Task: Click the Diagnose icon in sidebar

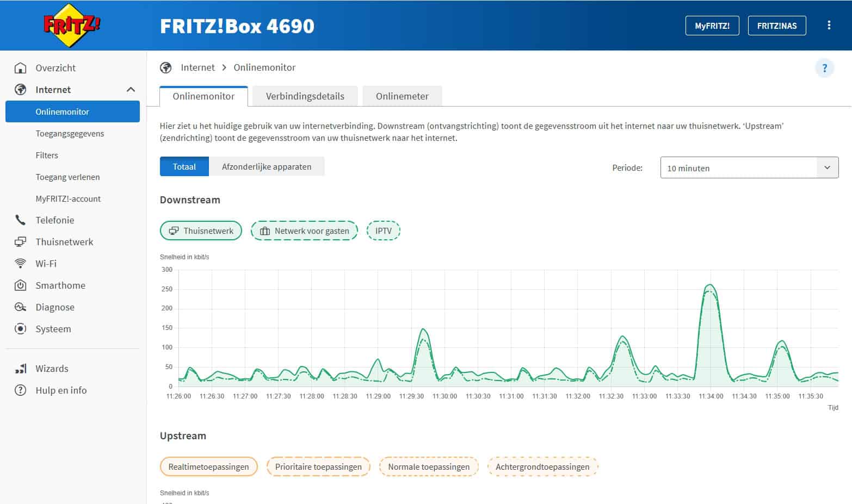Action: [x=20, y=307]
